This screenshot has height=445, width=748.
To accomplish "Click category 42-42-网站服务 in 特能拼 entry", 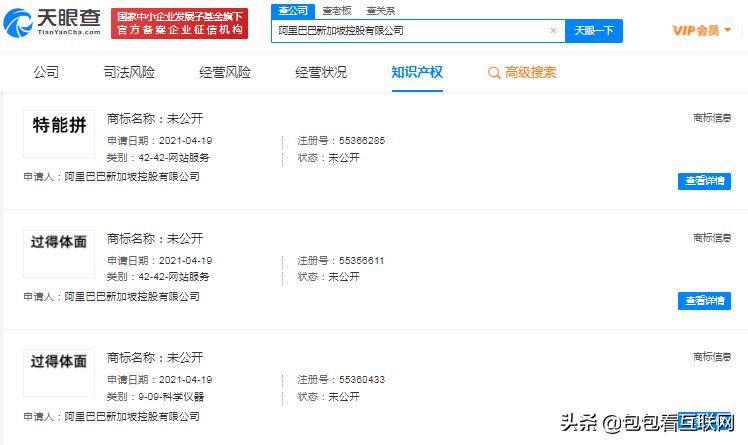I will (174, 157).
